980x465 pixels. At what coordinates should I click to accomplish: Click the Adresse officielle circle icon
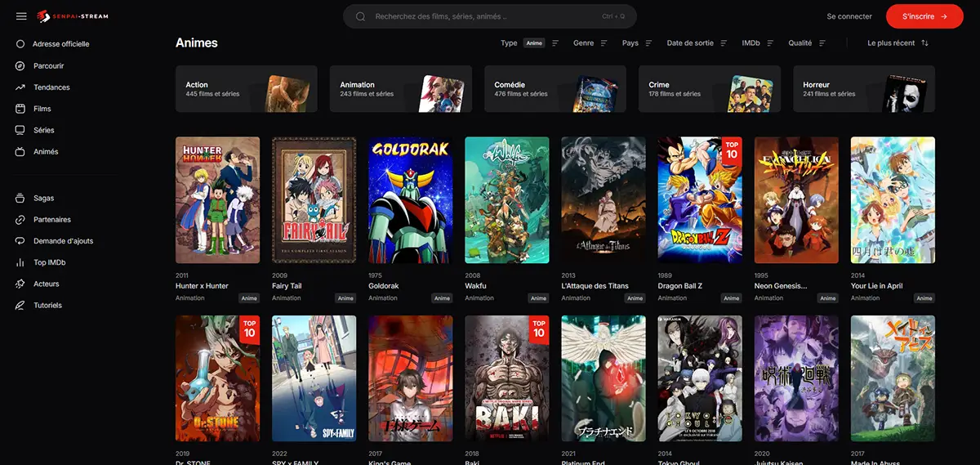20,44
